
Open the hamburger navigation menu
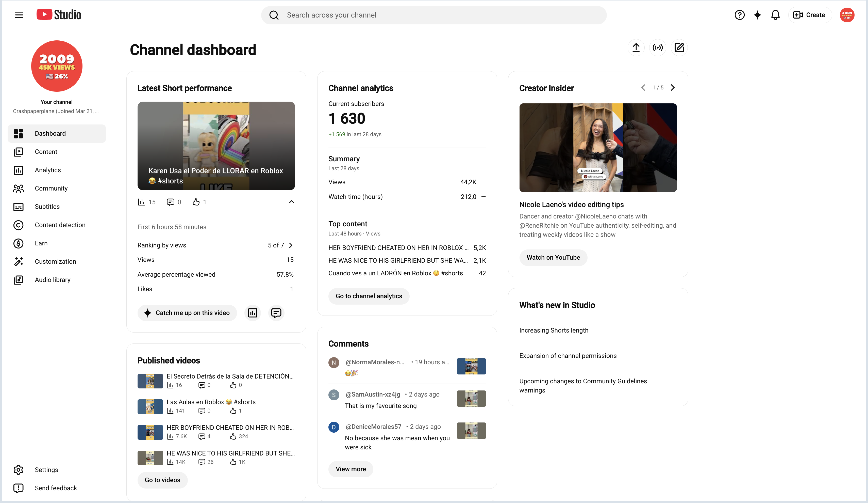[19, 15]
